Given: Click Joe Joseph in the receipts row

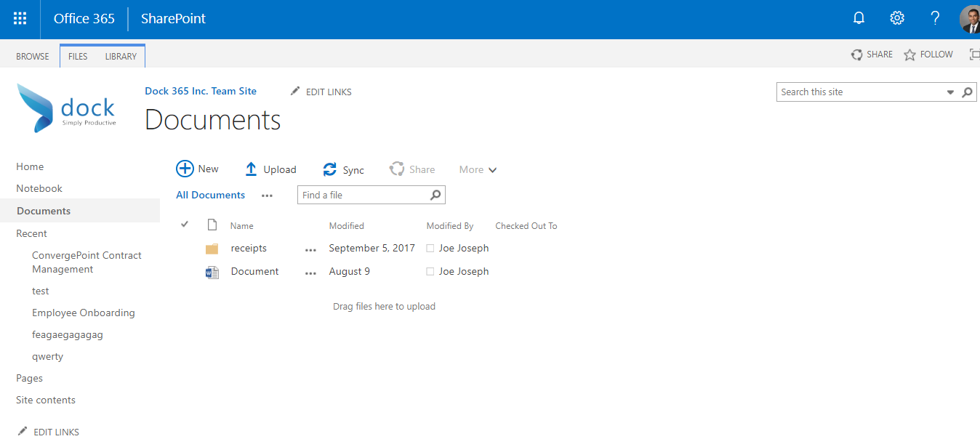Looking at the screenshot, I should 464,249.
